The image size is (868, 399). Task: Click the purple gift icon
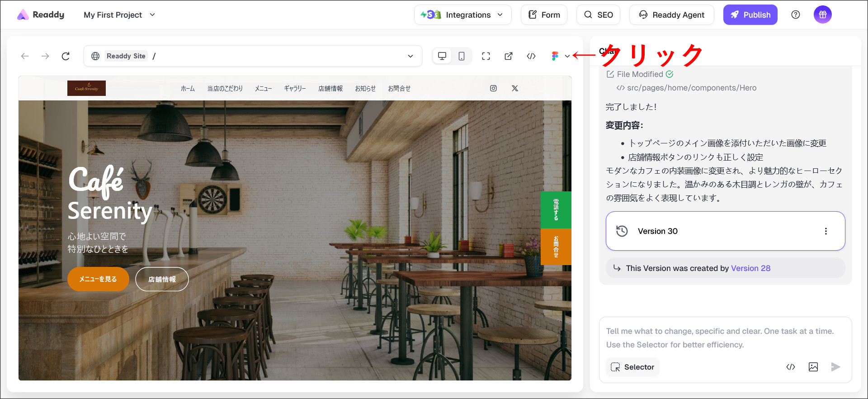pos(822,15)
